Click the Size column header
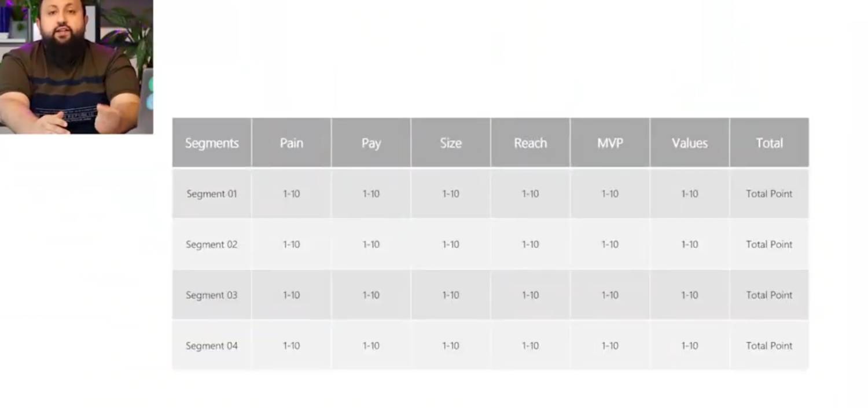Screen dimensions: 868x408 451,143
